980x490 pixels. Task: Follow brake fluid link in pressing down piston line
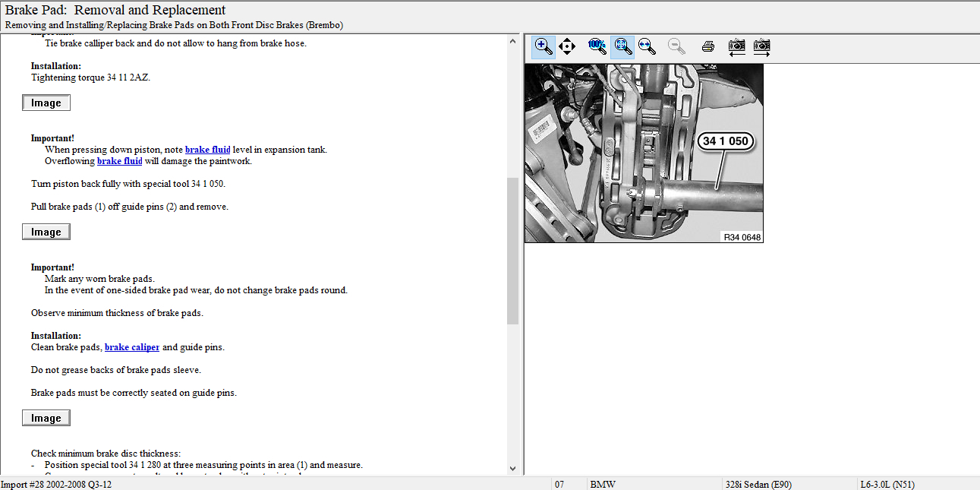(x=207, y=150)
